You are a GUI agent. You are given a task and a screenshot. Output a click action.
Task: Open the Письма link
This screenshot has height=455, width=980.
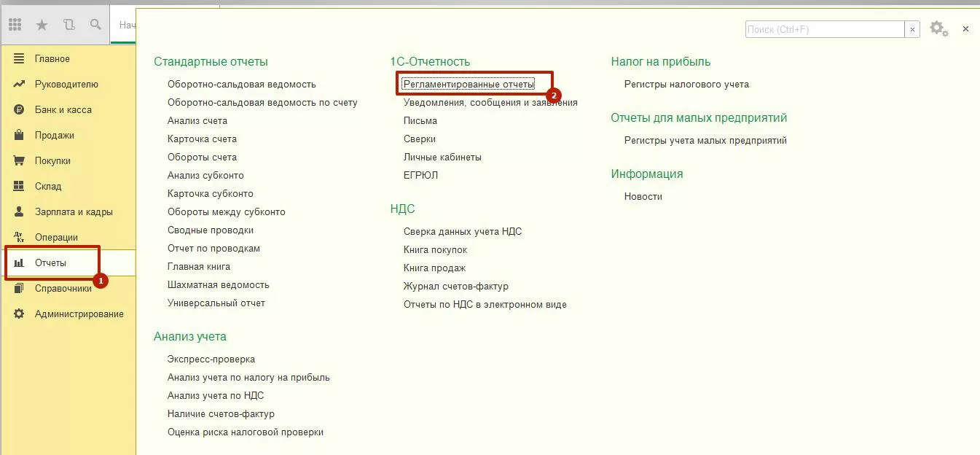pos(420,120)
